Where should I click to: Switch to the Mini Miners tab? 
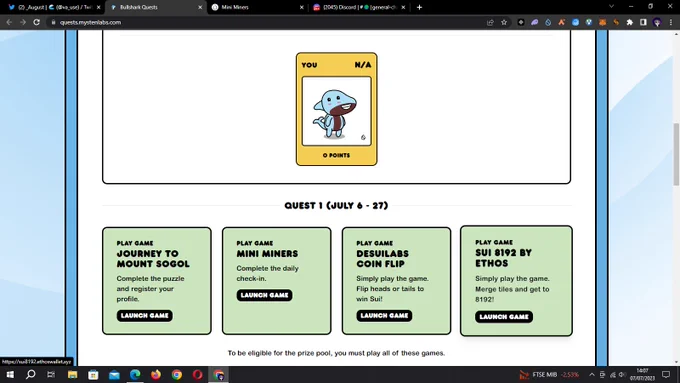tap(258, 7)
